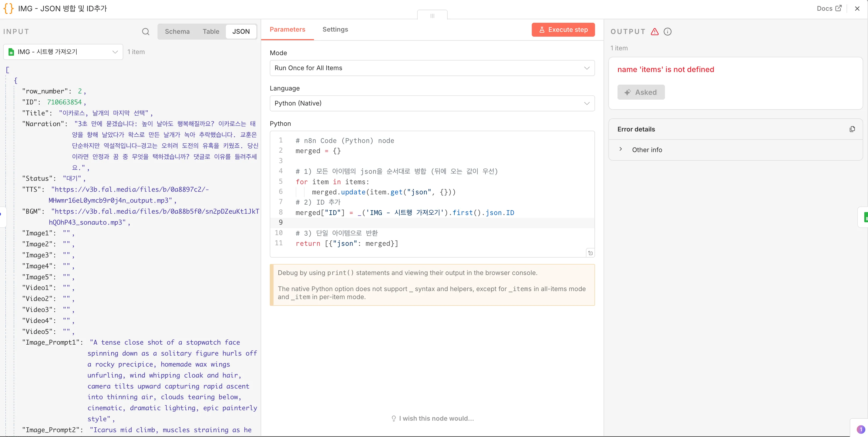Click the search icon in the INPUT panel
Screen dimensions: 868x437
click(x=145, y=31)
